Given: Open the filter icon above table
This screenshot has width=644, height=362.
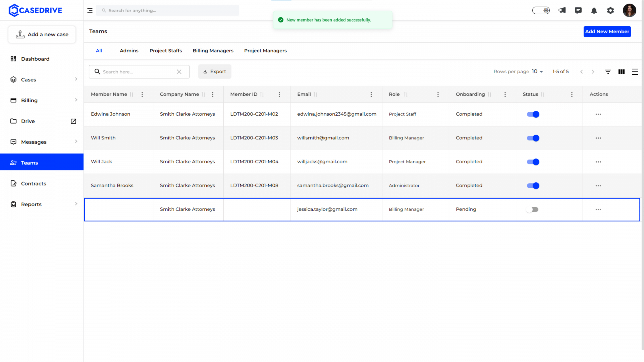Looking at the screenshot, I should (x=608, y=72).
